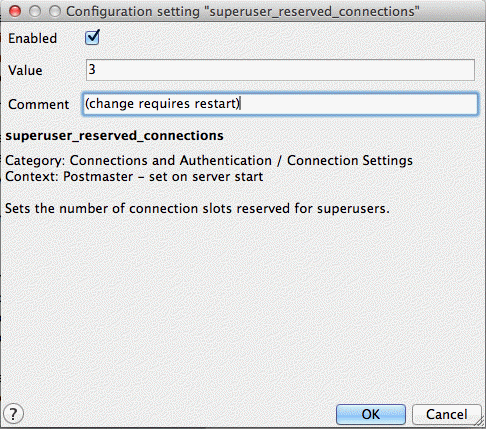Click the Category: Connections and Authentication line
Viewport: 486px width, 429px height.
coord(209,161)
